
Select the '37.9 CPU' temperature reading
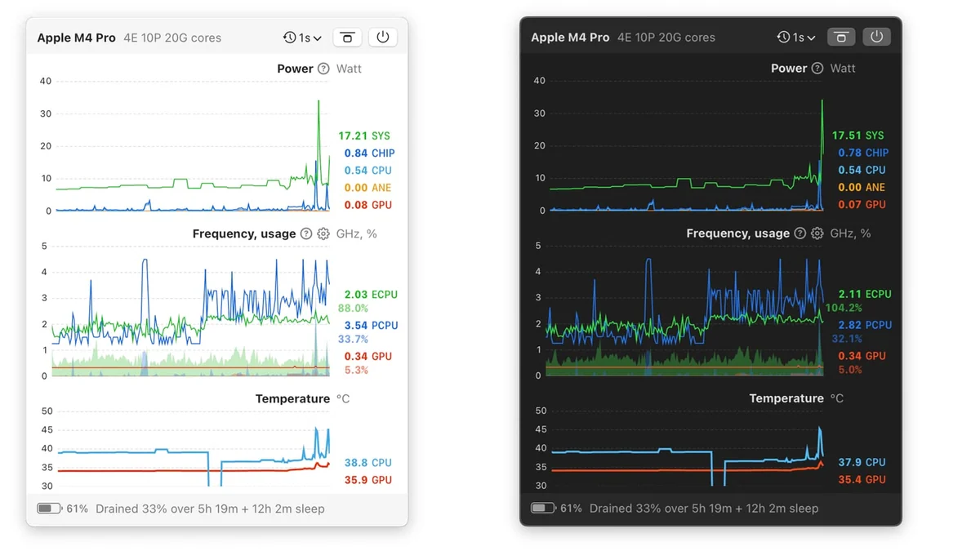[x=862, y=462]
